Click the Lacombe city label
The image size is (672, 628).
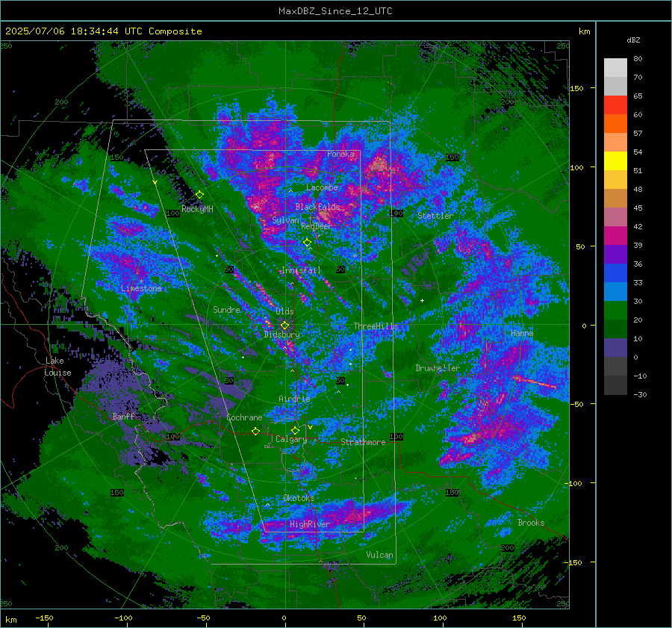pos(322,187)
